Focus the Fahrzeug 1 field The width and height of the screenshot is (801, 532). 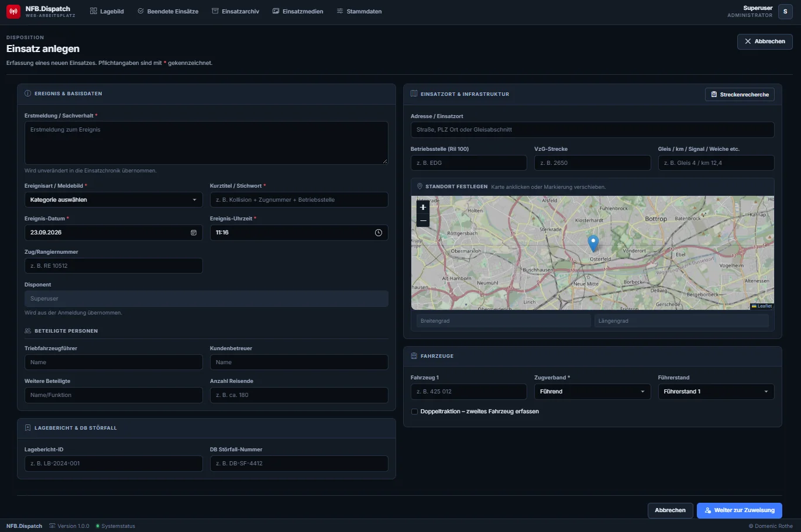(x=469, y=392)
